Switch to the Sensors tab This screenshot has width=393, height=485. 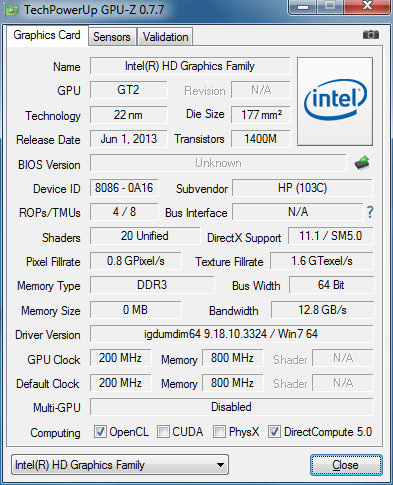[112, 36]
